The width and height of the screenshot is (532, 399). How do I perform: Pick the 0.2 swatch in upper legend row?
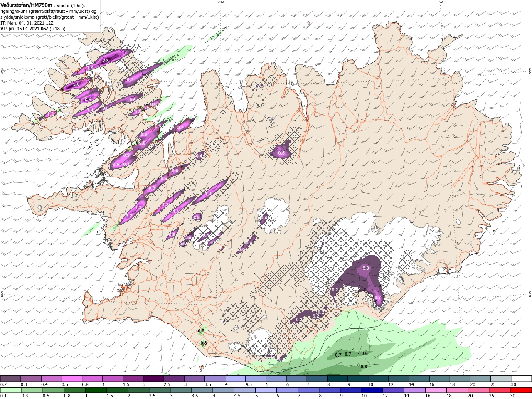tap(10, 379)
